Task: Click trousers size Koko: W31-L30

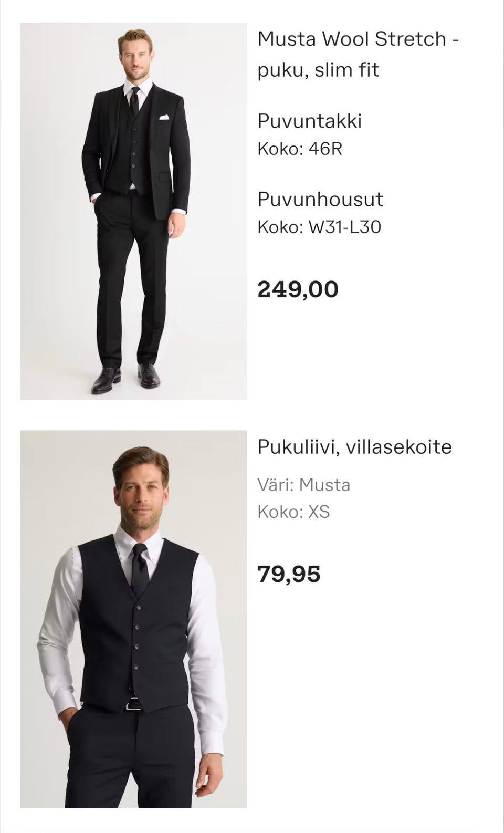Action: [x=319, y=227]
